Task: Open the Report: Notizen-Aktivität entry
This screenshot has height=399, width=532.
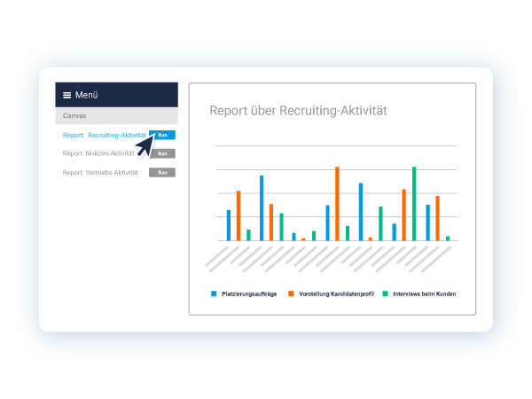Action: [98, 153]
